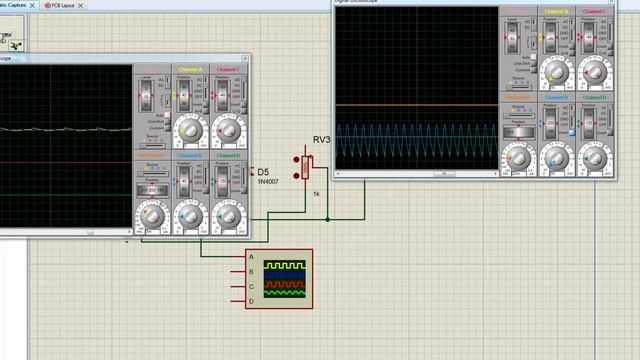Click the Horizontal timebase knob in the left oscilloscope
The image size is (640, 360).
(x=153, y=217)
